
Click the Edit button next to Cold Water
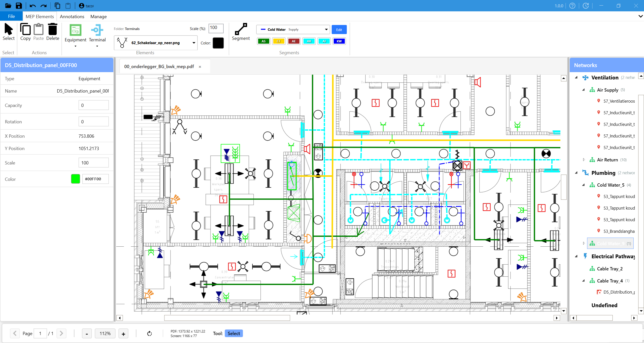pyautogui.click(x=339, y=29)
